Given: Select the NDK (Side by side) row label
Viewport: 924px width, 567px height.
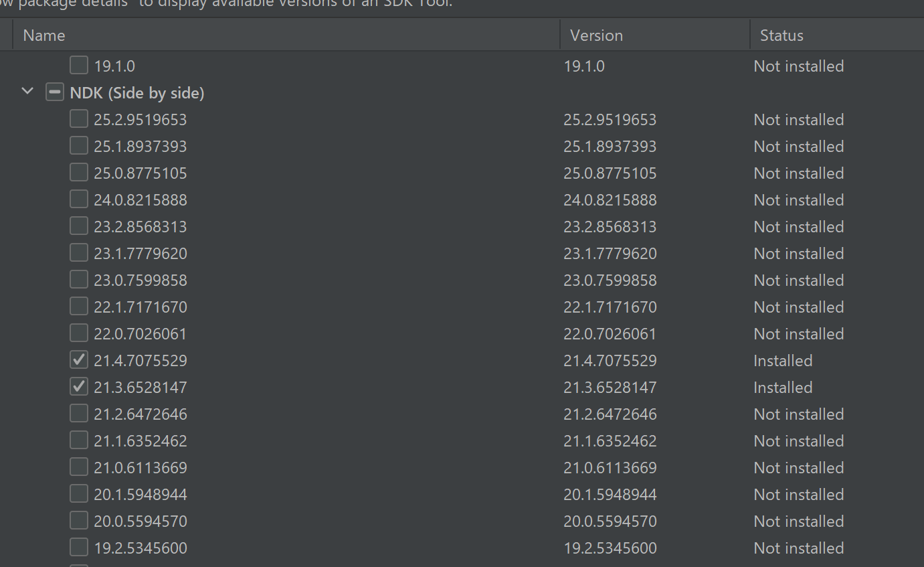Looking at the screenshot, I should pos(137,93).
